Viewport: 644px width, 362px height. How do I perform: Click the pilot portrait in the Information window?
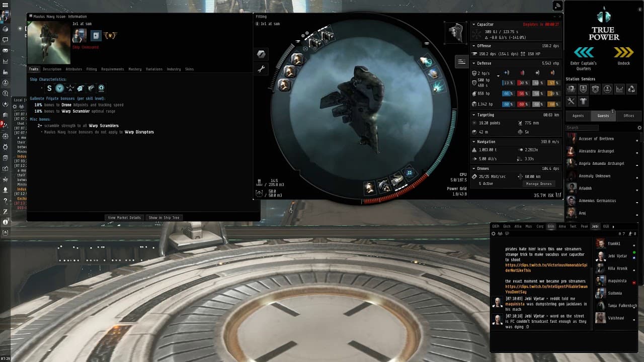pos(79,36)
